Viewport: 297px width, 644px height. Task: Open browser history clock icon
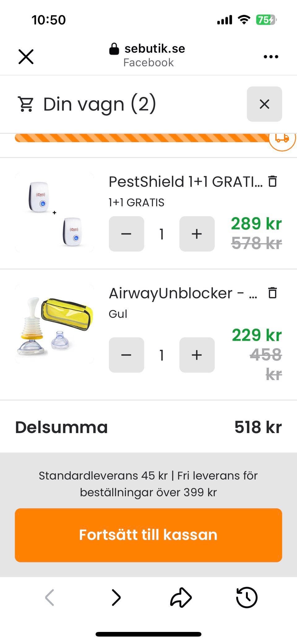(x=247, y=597)
